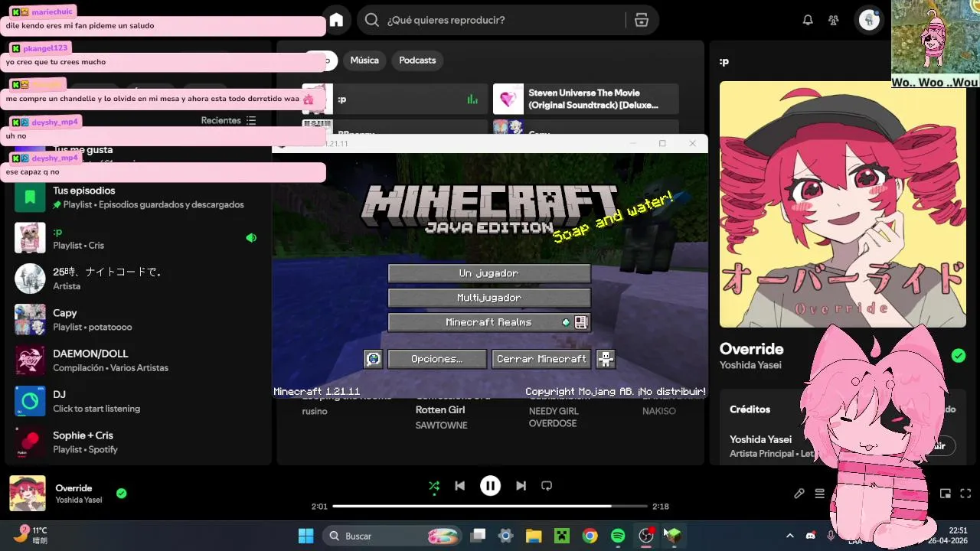
Task: Open Spotify notifications bell
Action: (808, 20)
